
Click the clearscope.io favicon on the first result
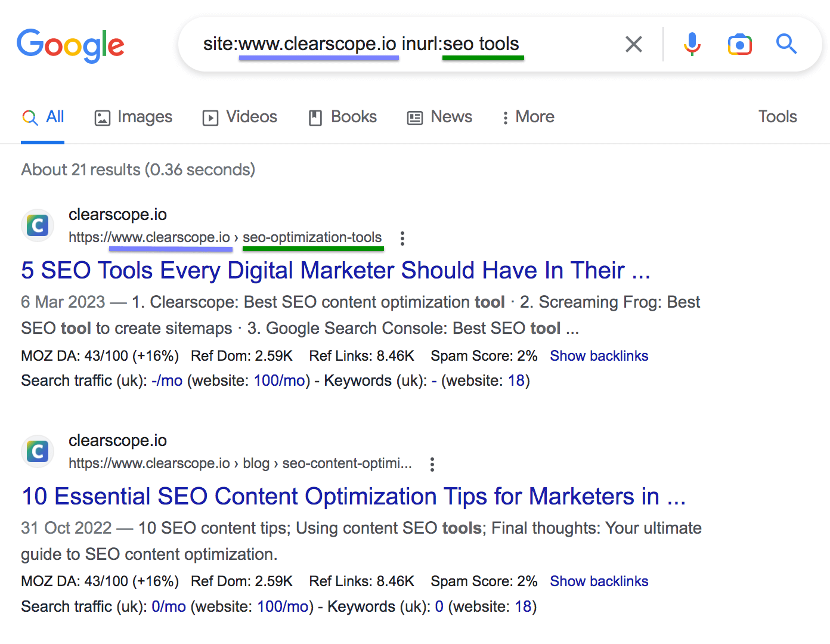[37, 225]
